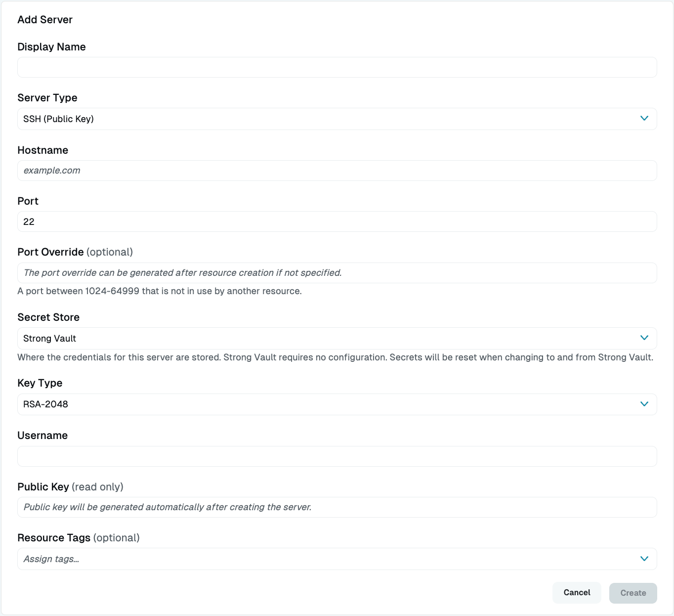Click the Server Type chevron arrow
This screenshot has height=616, width=674.
(x=644, y=118)
